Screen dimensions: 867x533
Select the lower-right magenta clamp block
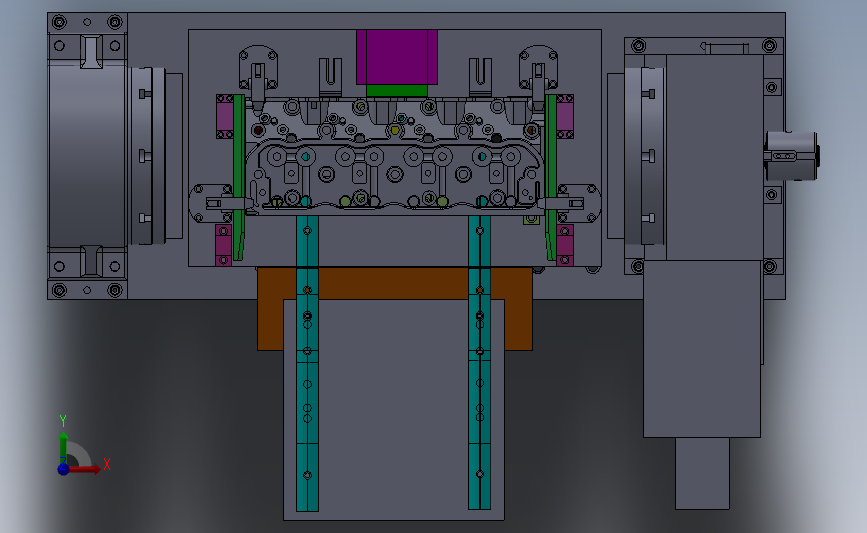(565, 245)
